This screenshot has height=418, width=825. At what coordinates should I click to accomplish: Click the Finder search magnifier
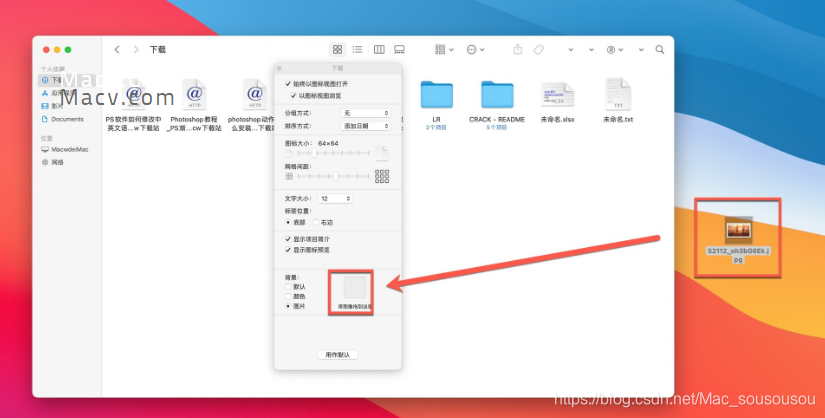(x=659, y=49)
